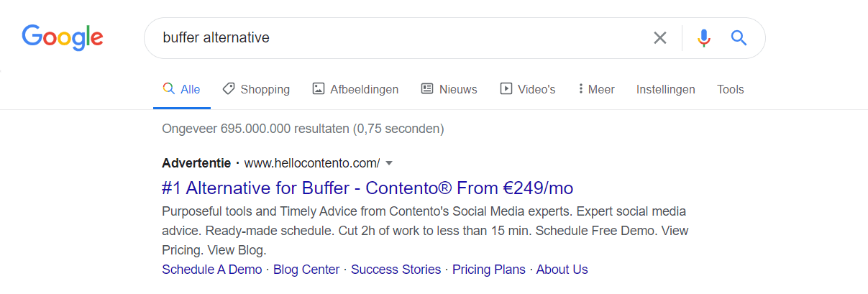This screenshot has width=868, height=294.
Task: Open '#1 Alternative for Buffer' ad title
Action: pyautogui.click(x=367, y=188)
